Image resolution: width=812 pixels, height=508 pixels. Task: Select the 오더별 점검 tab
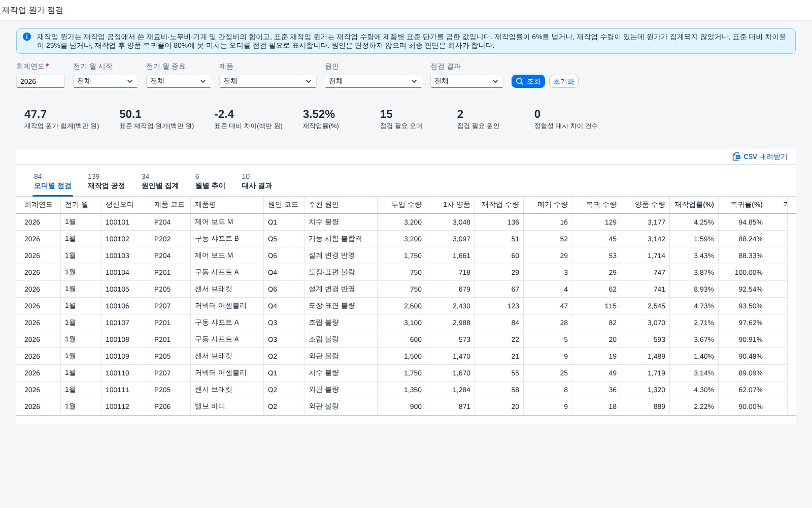click(x=53, y=182)
